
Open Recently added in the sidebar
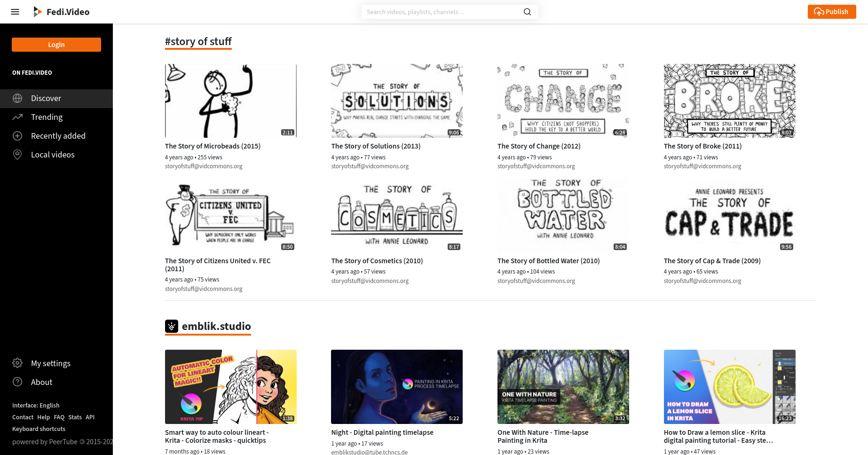click(56, 136)
